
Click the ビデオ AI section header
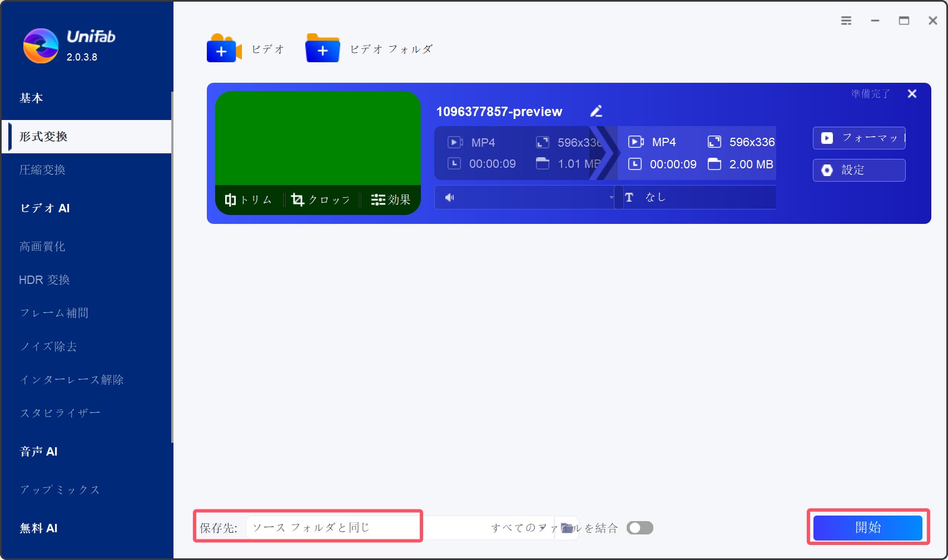click(x=44, y=208)
